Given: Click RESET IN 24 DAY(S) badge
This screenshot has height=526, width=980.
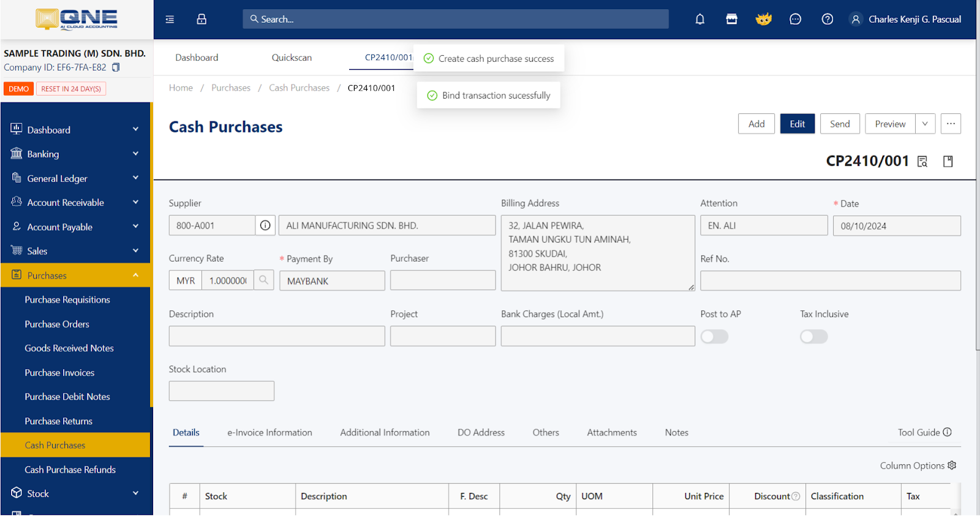Looking at the screenshot, I should click(x=71, y=89).
